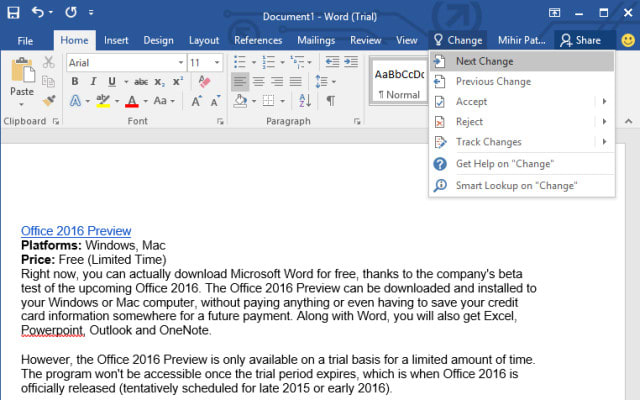Clear all formatting with eraser icon
Image resolution: width=640 pixels, height=400 pixels.
(x=204, y=81)
